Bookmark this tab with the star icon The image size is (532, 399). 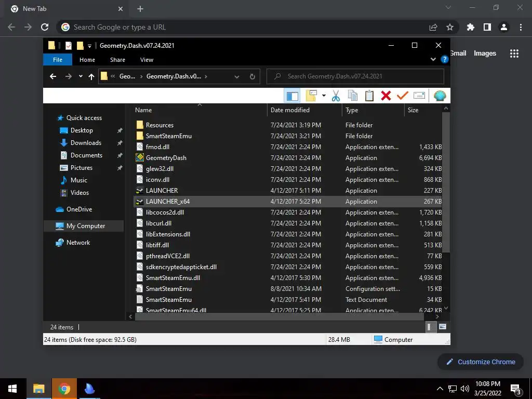tap(450, 27)
